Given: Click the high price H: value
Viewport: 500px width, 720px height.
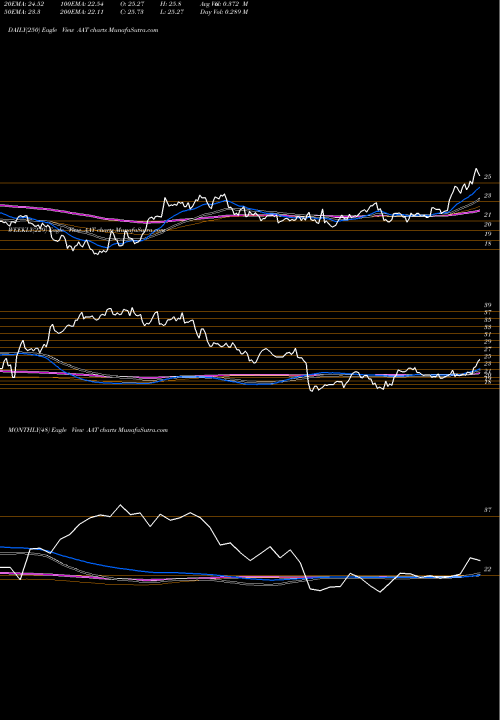Looking at the screenshot, I should [173, 4].
